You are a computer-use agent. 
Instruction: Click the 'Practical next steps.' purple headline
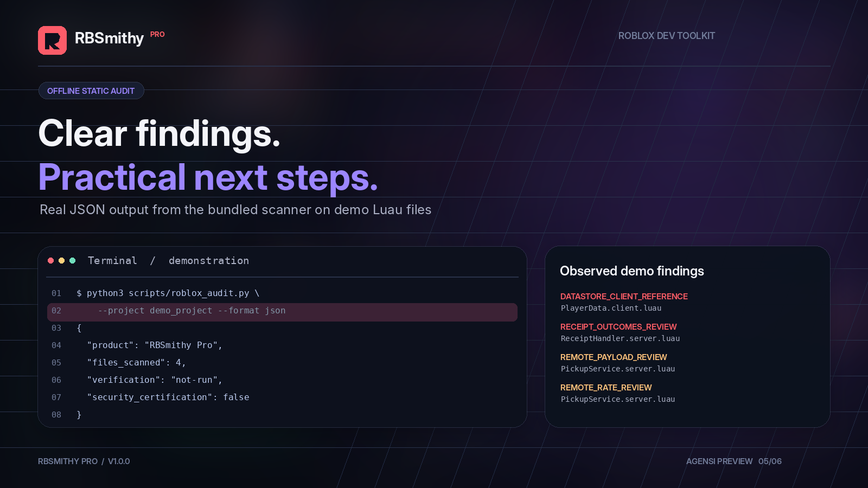tap(208, 177)
